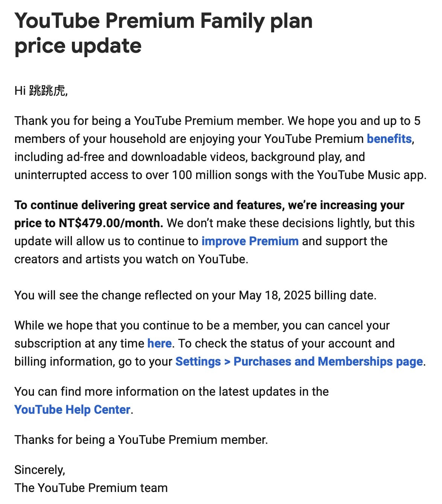The image size is (442, 504).
Task: Click "Thanks for being a YouTube Premium member" line
Action: click(141, 440)
